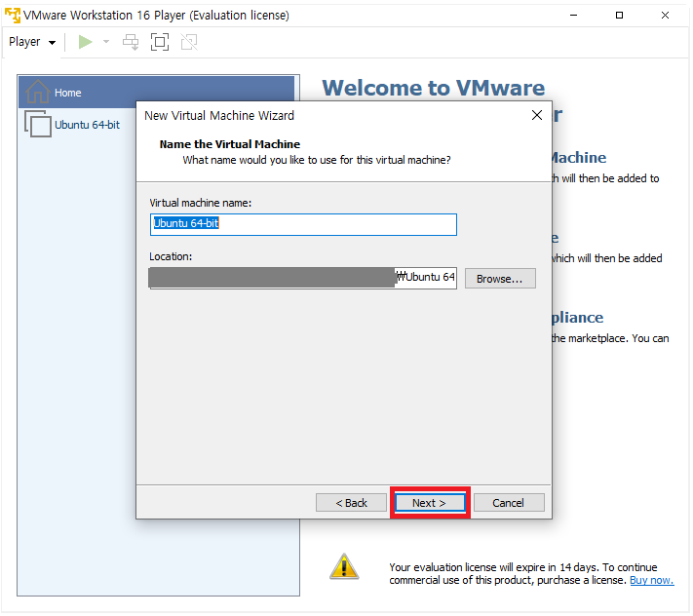Click the Buy now. link
Viewport: 693px width, 616px height.
tap(651, 580)
